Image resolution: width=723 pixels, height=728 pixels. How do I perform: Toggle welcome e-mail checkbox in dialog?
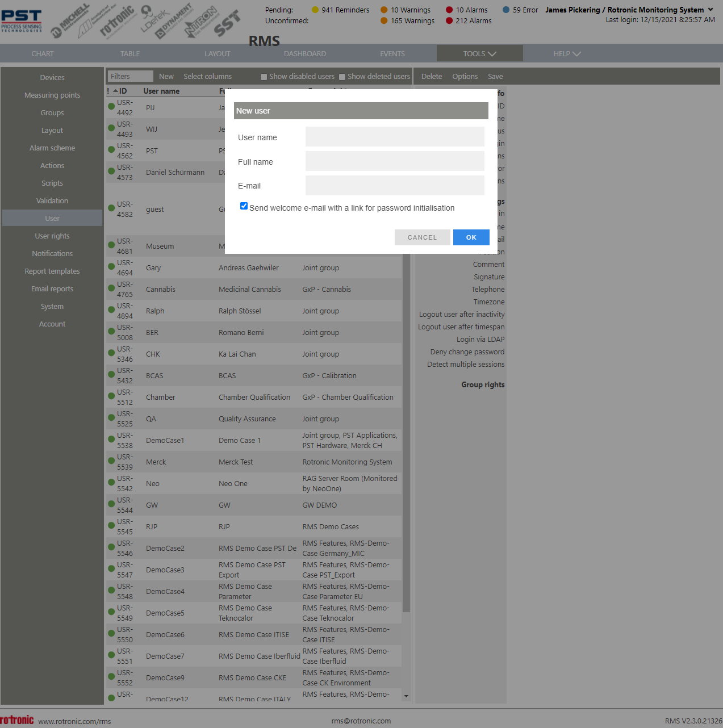pyautogui.click(x=244, y=206)
